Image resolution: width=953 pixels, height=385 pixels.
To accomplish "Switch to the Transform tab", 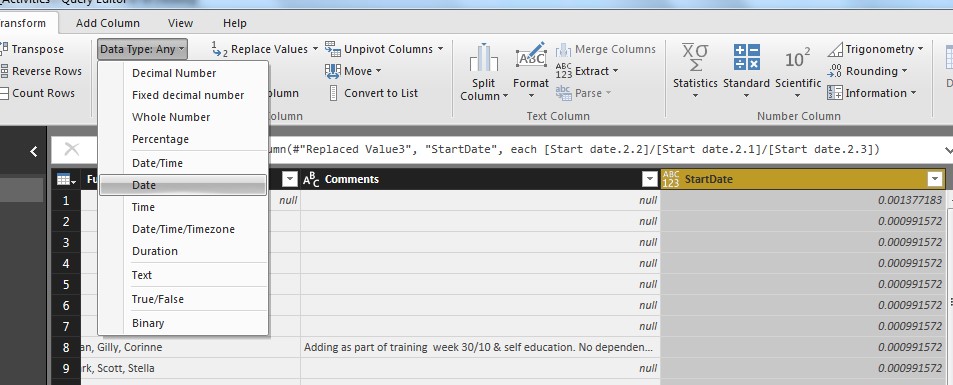I will [23, 23].
